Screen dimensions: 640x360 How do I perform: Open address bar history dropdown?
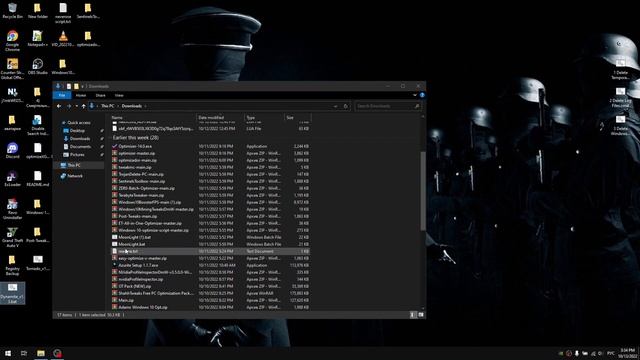pyautogui.click(x=336, y=106)
